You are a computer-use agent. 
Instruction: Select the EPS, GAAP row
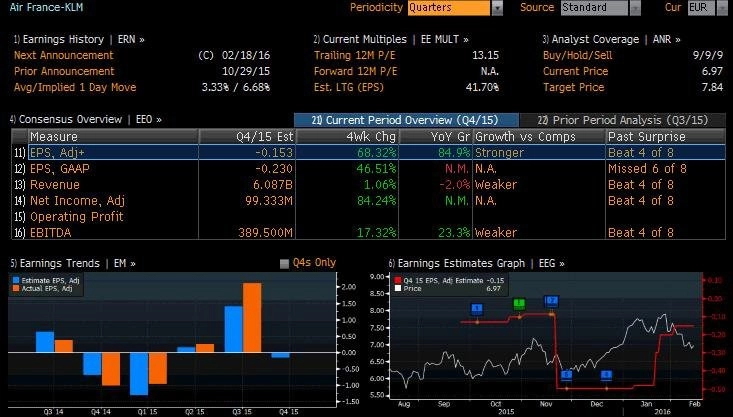(368, 168)
